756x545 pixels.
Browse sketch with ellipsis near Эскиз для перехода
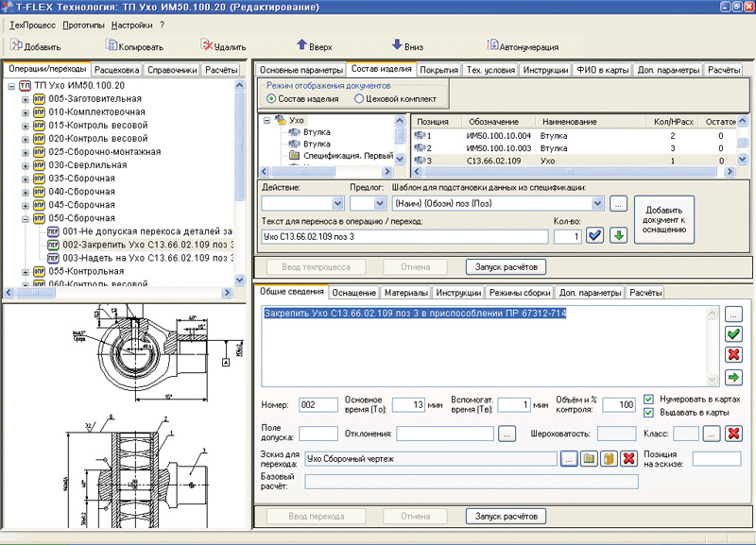tap(569, 459)
